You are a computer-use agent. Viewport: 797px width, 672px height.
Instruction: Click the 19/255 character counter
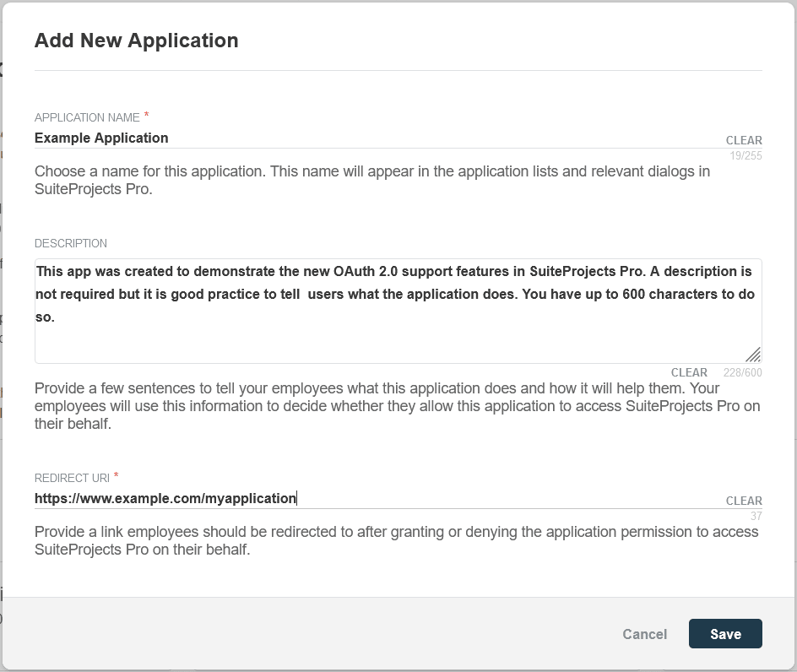coord(746,155)
